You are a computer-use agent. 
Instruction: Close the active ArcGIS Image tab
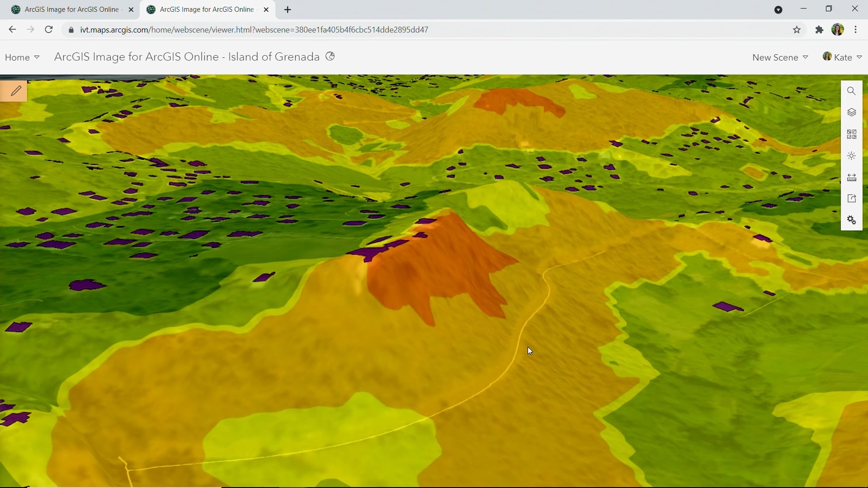click(266, 9)
